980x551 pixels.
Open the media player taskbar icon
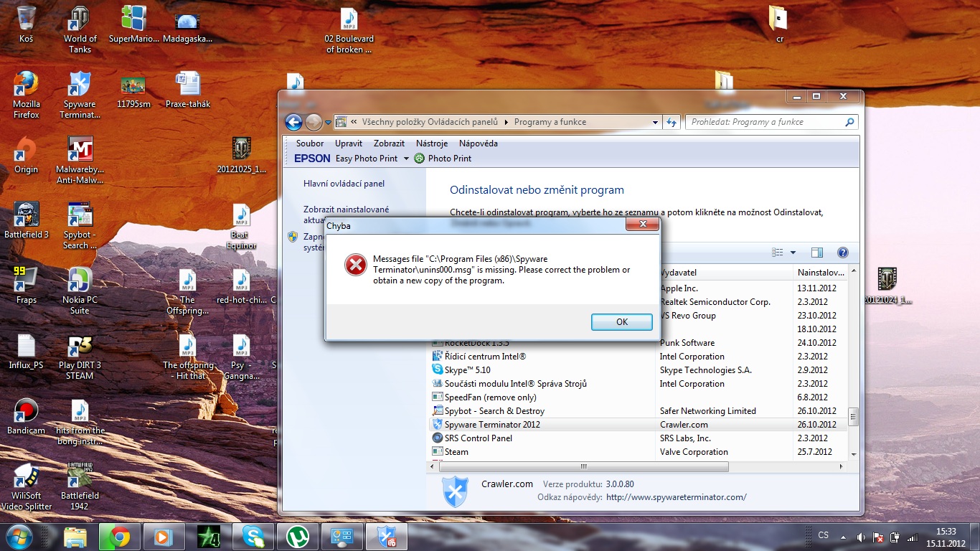pyautogui.click(x=164, y=537)
